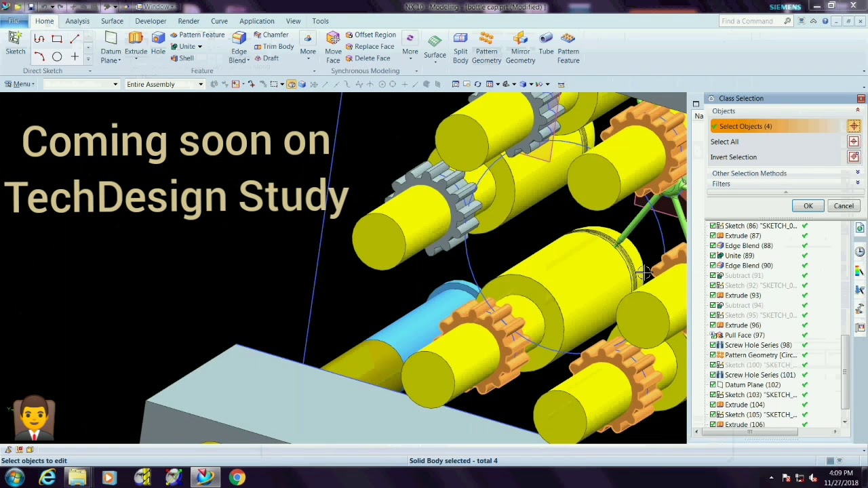Click Cancel in Class Selection dialog
868x488 pixels.
[844, 206]
